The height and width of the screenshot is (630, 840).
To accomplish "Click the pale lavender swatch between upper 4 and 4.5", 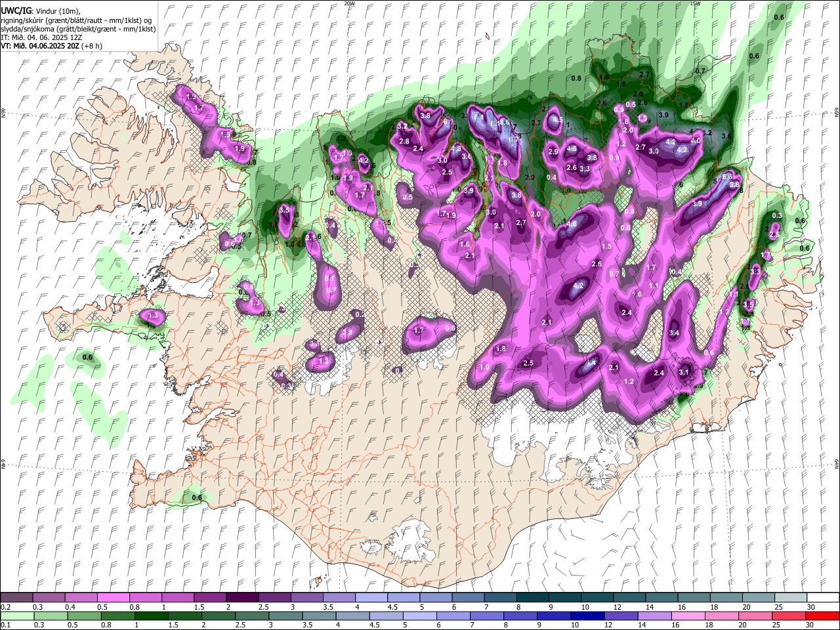I will pyautogui.click(x=371, y=597).
